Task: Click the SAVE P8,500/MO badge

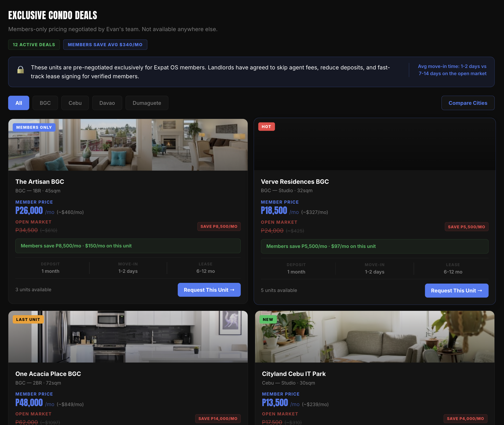Action: pyautogui.click(x=219, y=226)
